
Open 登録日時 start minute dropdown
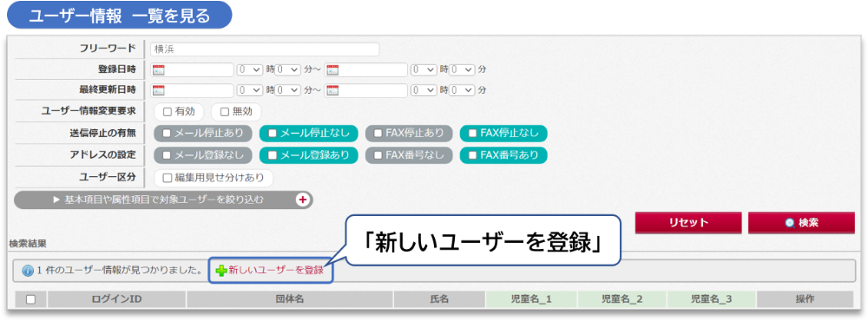coord(288,69)
